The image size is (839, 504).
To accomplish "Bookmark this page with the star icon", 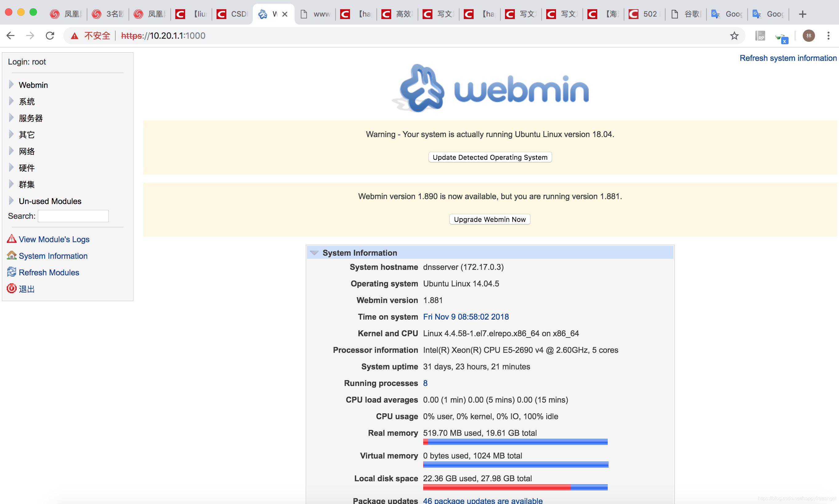I will [734, 36].
